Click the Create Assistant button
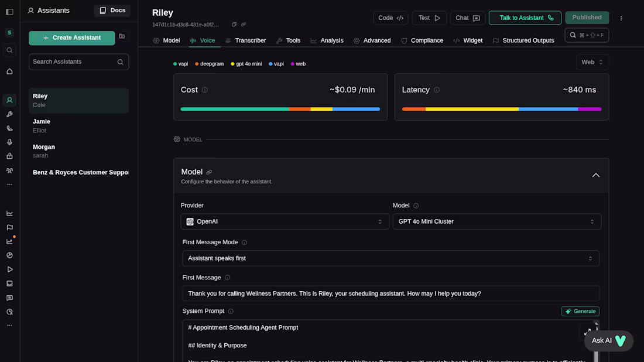Viewport: 644px width, 362px height. pos(72,38)
